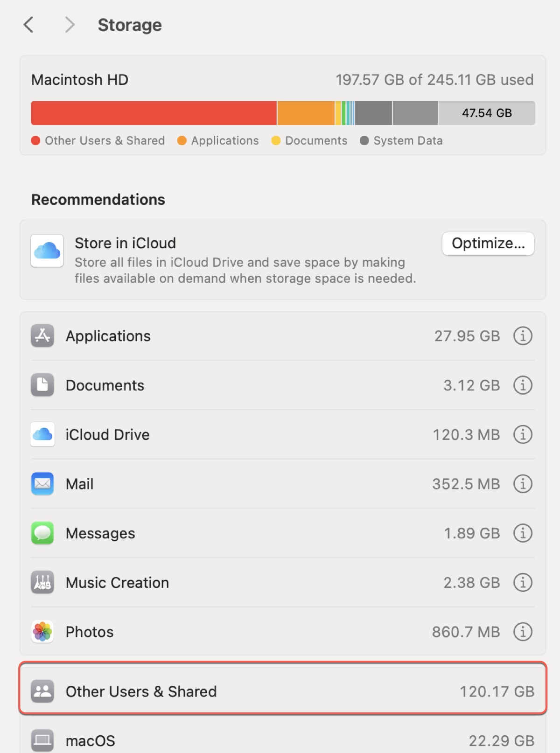Select the Mail envelope icon
This screenshot has height=753, width=560.
tap(42, 484)
